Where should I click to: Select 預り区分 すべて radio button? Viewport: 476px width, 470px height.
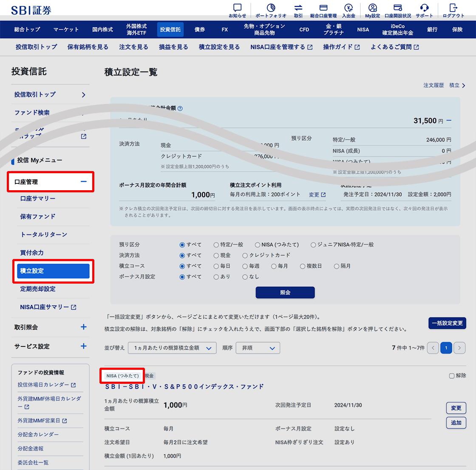[182, 245]
